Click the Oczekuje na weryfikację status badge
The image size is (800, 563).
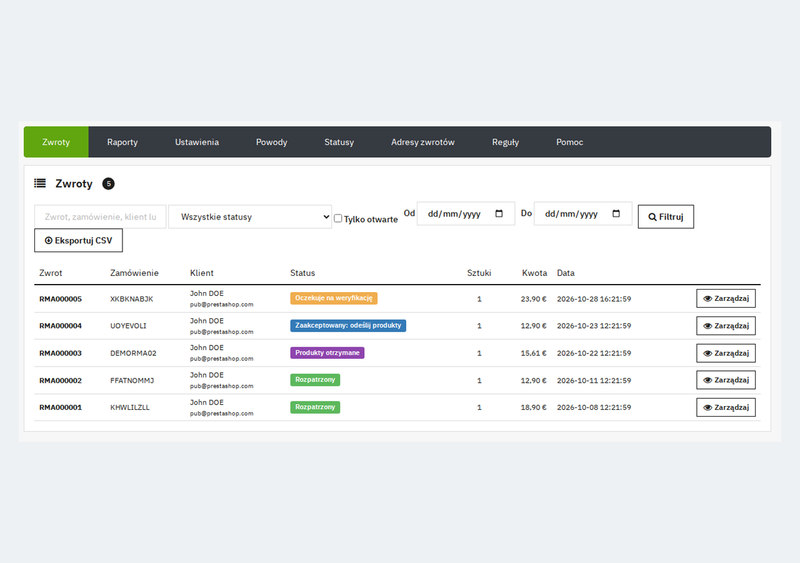334,298
